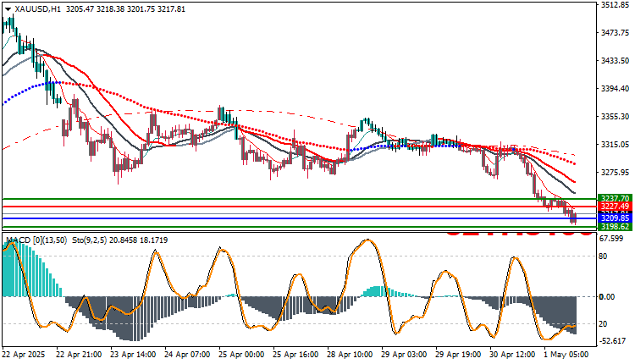The height and width of the screenshot is (364, 635).
Task: Click the 3473.75 price axis label
Action: click(x=615, y=33)
